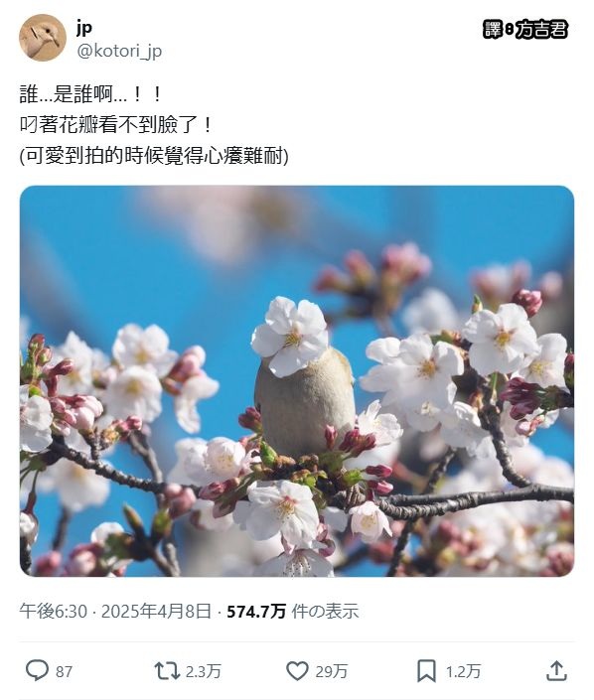Open the reply speech bubble icon
This screenshot has width=594, height=700.
tap(37, 670)
